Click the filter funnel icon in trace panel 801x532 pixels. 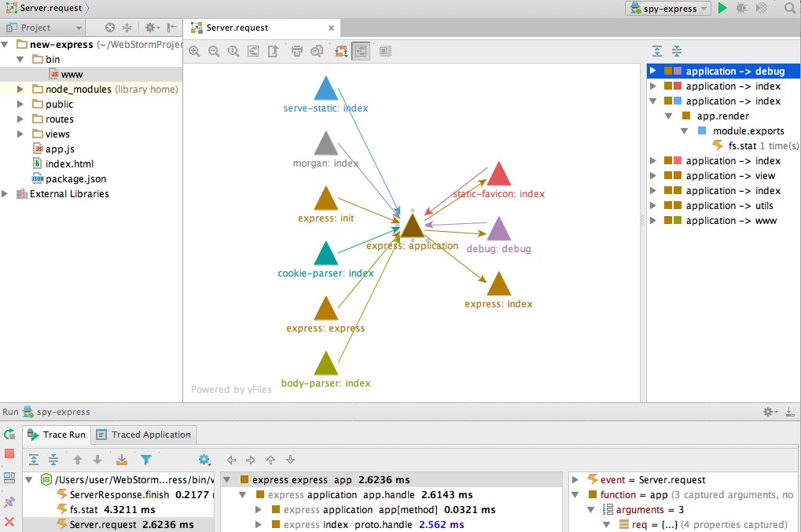pyautogui.click(x=146, y=460)
